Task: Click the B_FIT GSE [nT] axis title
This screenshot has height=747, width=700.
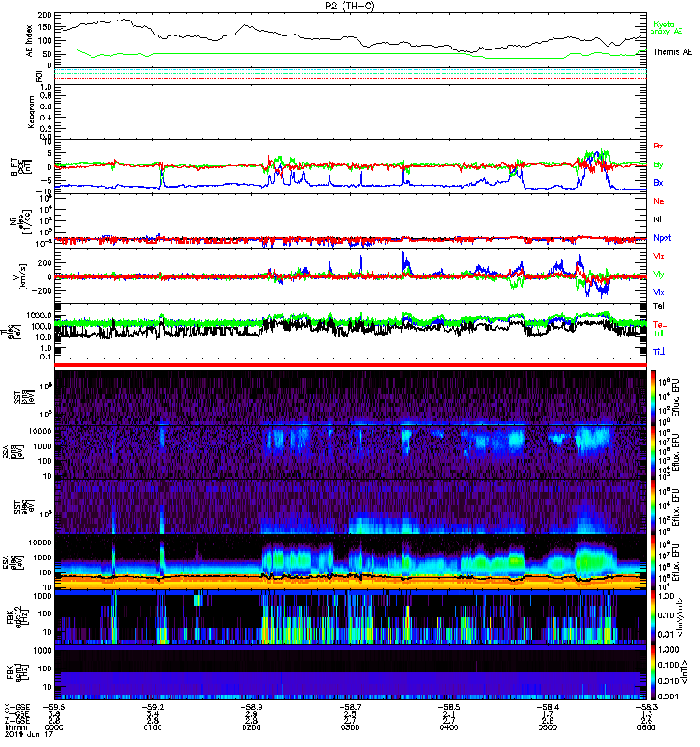Action: (21, 166)
